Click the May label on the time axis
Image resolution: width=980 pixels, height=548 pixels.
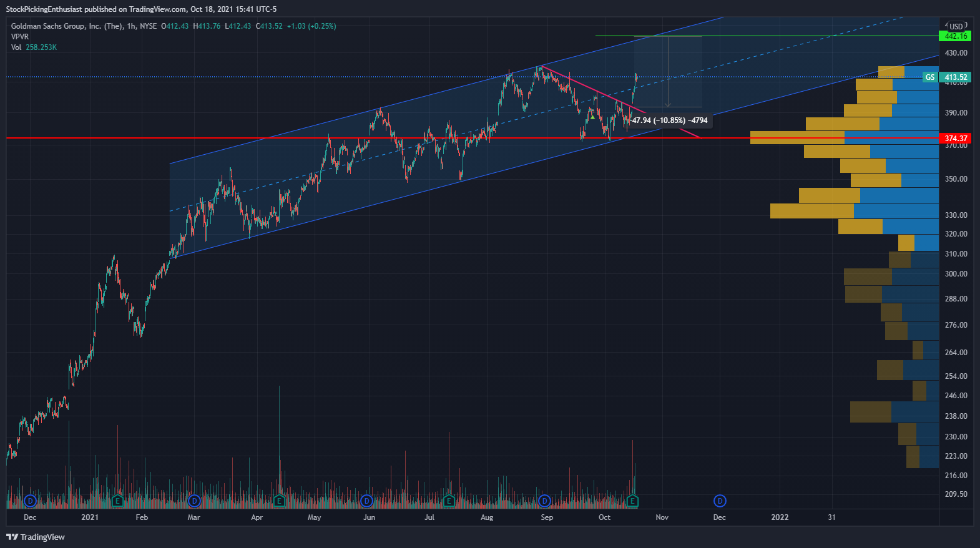point(315,517)
